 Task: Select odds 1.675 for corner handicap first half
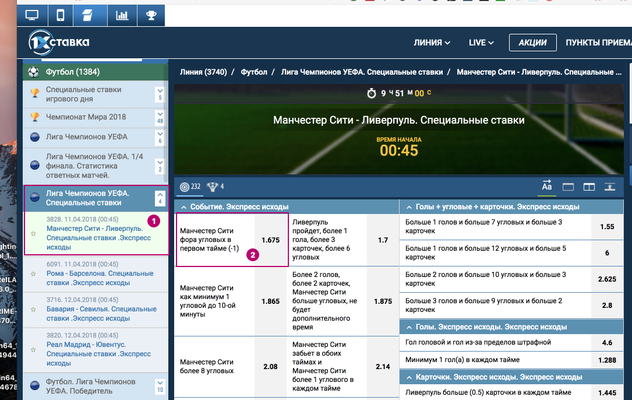point(270,240)
